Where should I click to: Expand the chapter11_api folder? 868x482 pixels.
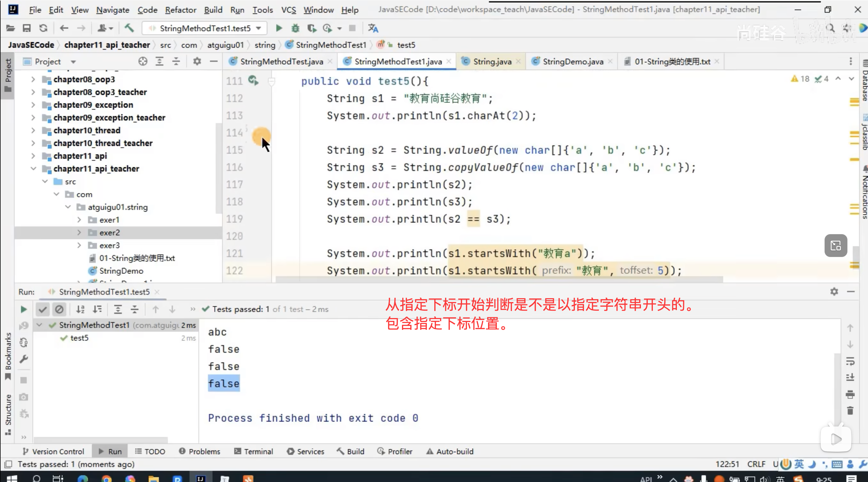point(33,156)
